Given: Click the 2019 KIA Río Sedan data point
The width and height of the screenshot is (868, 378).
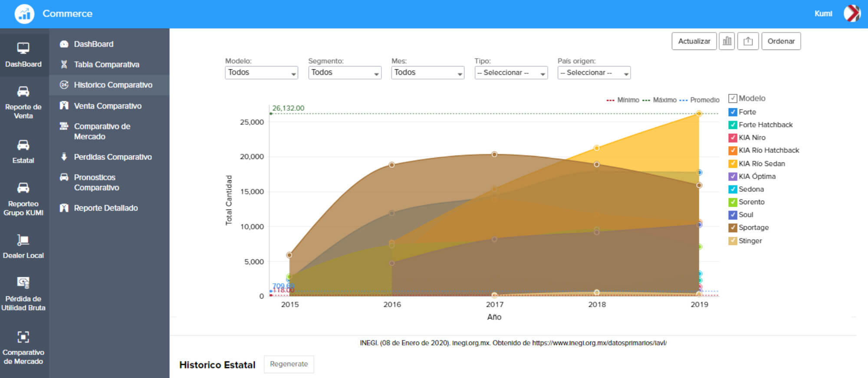Looking at the screenshot, I should pos(699,114).
